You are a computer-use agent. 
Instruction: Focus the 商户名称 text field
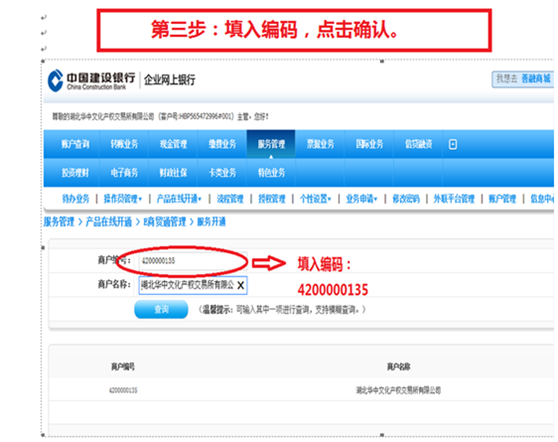(x=193, y=285)
